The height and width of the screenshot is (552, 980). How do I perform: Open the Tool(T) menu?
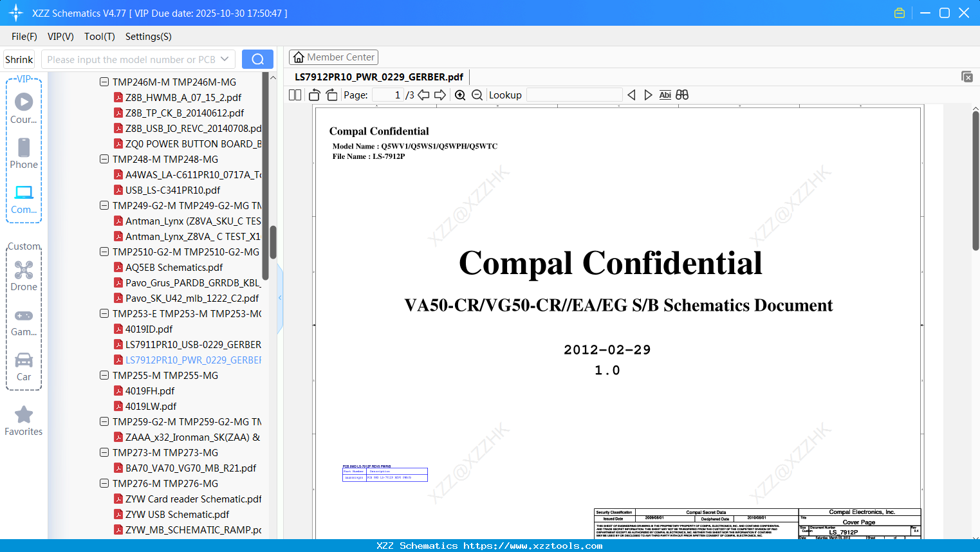100,37
